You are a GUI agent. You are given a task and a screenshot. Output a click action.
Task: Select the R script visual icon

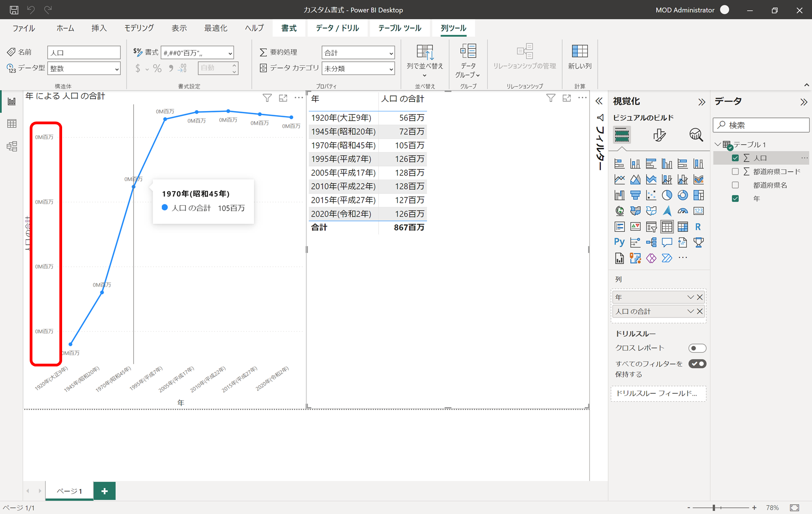coord(698,227)
